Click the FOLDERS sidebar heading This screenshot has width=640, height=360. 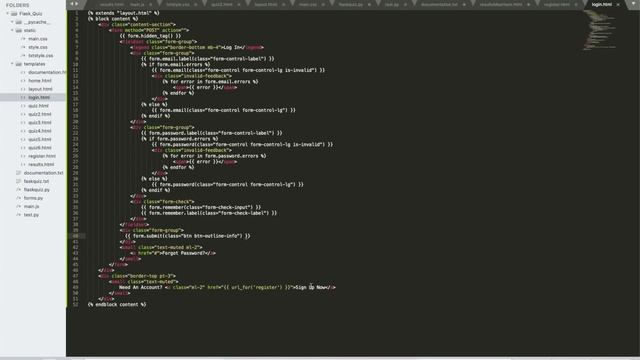(x=18, y=5)
